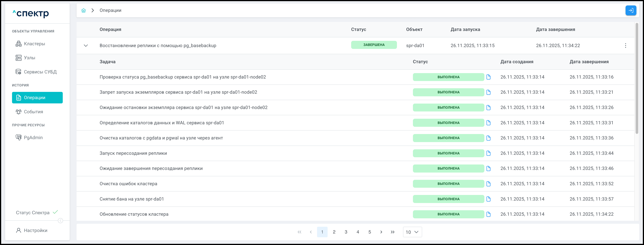Collapse the Восстановление реплики operation row

click(x=86, y=45)
